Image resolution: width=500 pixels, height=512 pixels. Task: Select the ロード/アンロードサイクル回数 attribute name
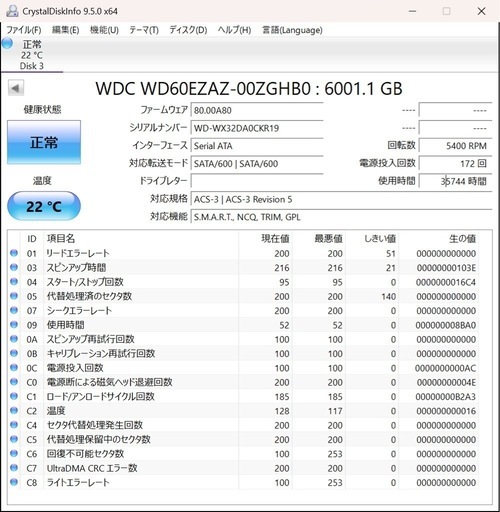click(101, 396)
